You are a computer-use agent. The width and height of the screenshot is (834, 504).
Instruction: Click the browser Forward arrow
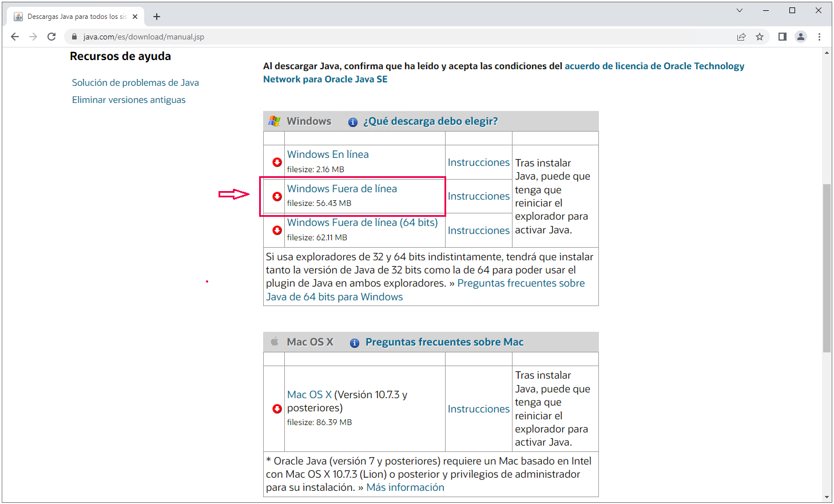pos(33,37)
